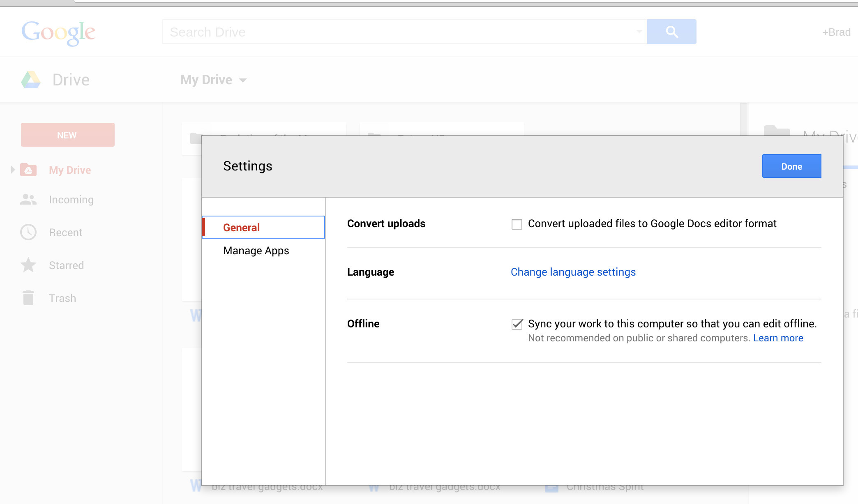Screen dimensions: 858x504
Task: Enable Convert uploaded files checkbox
Action: click(x=517, y=224)
